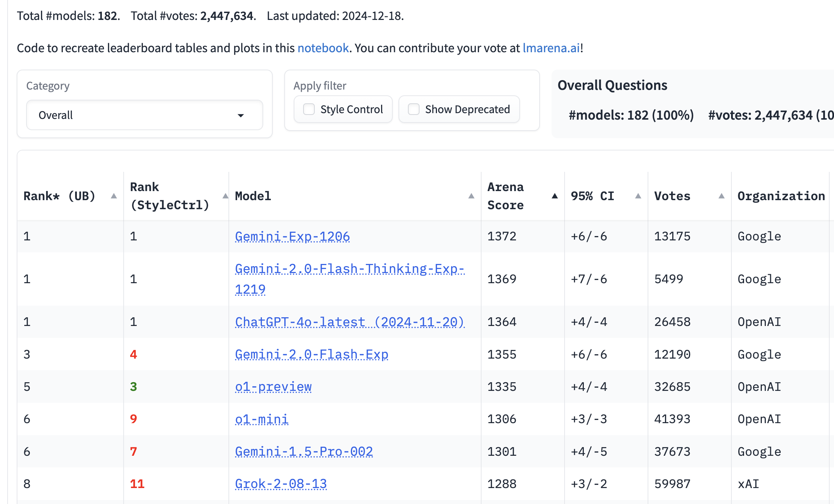Image resolution: width=834 pixels, height=504 pixels.
Task: Open the Grok-2-08-13 model link
Action: (281, 484)
